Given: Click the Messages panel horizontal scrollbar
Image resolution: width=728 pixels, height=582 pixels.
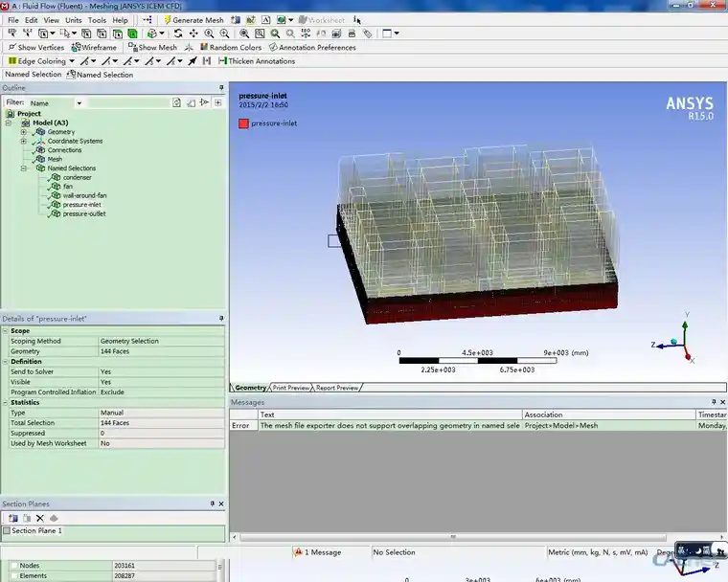Looking at the screenshot, I should pyautogui.click(x=453, y=537).
